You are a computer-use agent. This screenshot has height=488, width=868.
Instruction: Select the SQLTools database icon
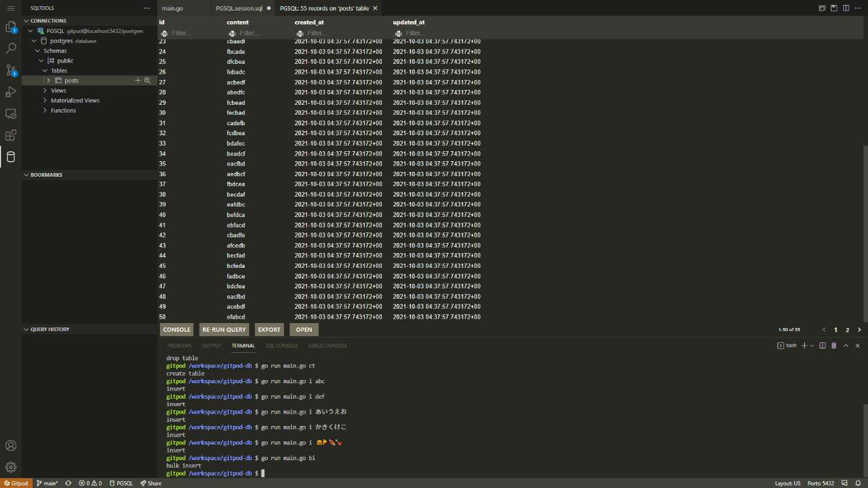coord(11,157)
